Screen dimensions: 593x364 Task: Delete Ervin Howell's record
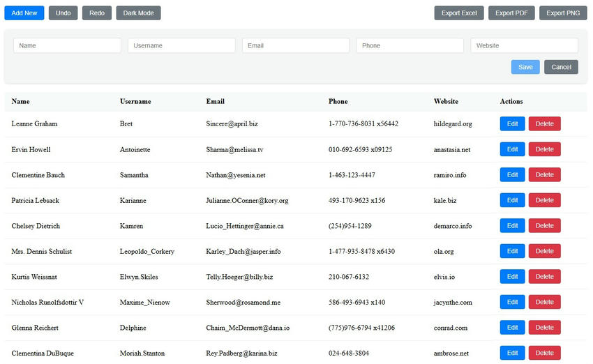coord(544,149)
